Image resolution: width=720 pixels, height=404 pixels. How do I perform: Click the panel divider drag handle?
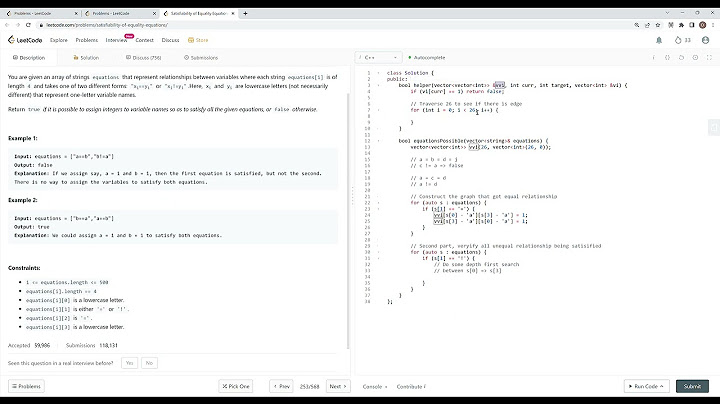pyautogui.click(x=352, y=196)
